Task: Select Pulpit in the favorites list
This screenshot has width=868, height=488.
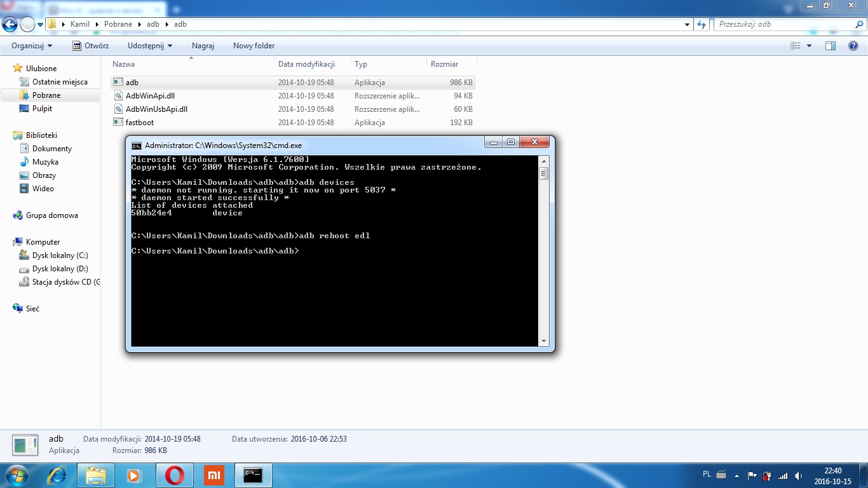Action: (x=42, y=109)
